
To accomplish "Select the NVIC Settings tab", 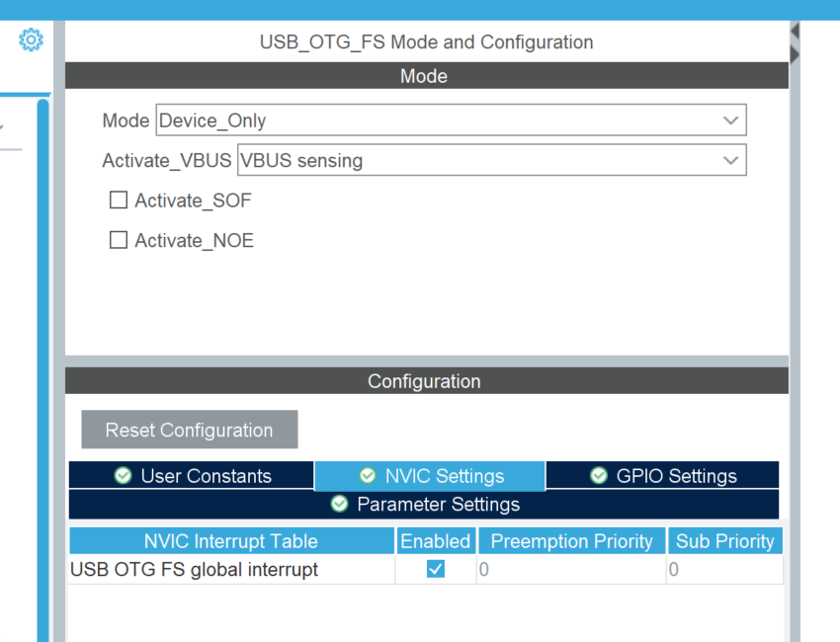I will click(430, 476).
